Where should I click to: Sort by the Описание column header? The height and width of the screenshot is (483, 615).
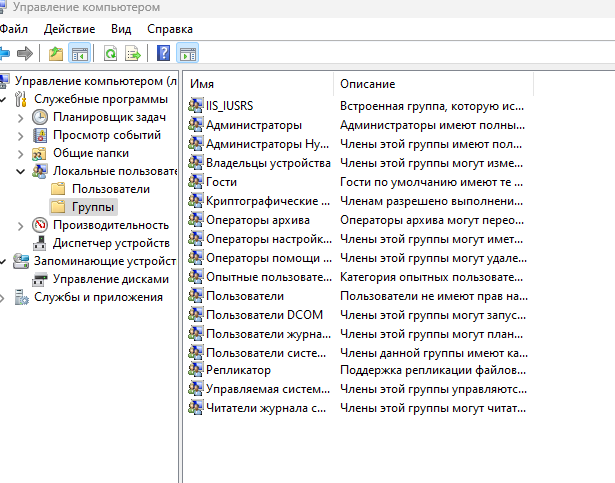tap(433, 84)
